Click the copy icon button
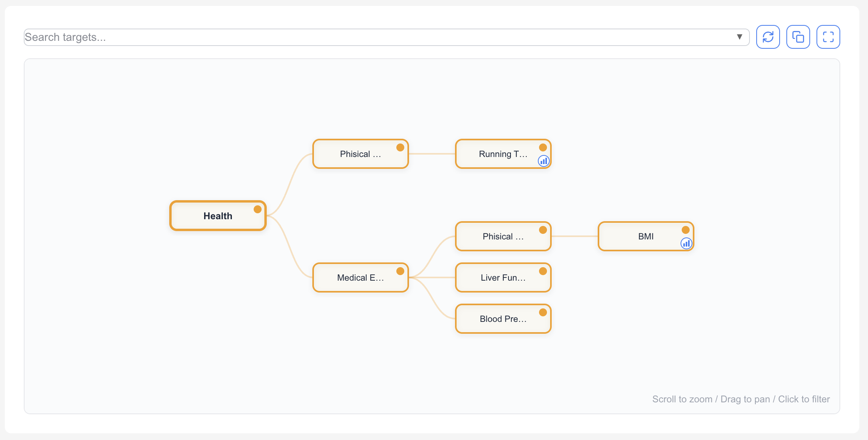Screen dimensions: 868x440 point(798,37)
